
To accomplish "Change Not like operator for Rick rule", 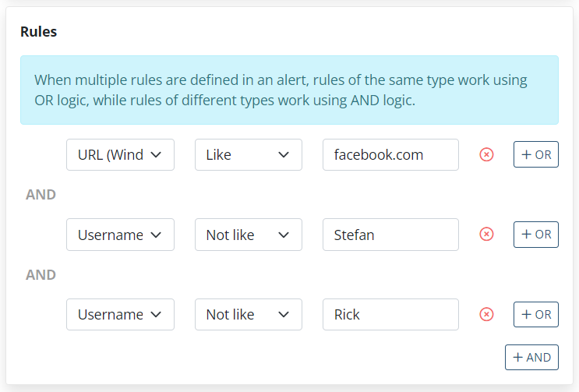I will click(248, 314).
